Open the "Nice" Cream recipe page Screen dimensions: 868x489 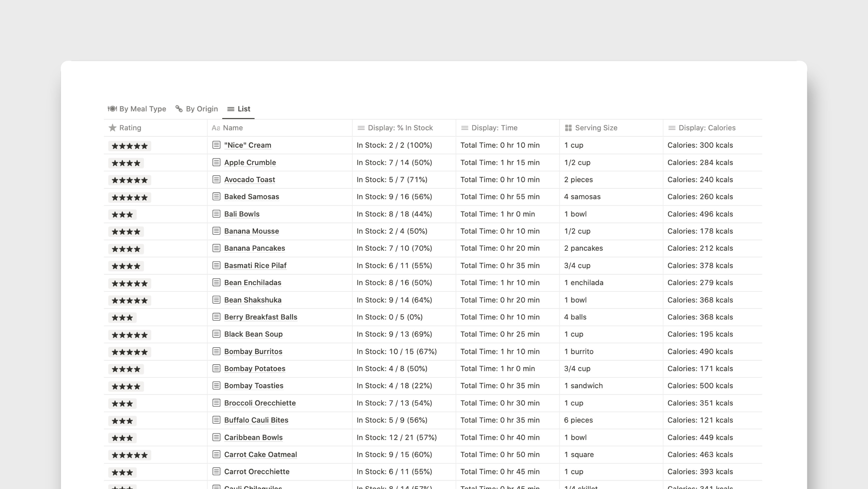point(248,145)
